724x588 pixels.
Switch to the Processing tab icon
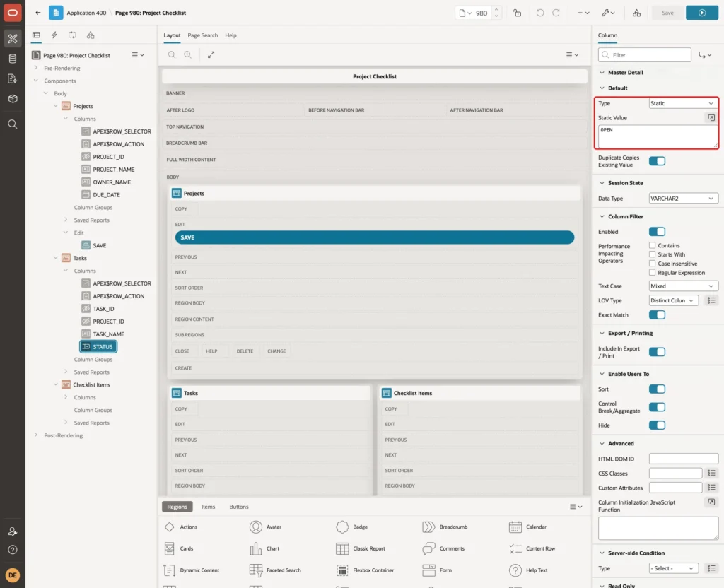point(72,35)
